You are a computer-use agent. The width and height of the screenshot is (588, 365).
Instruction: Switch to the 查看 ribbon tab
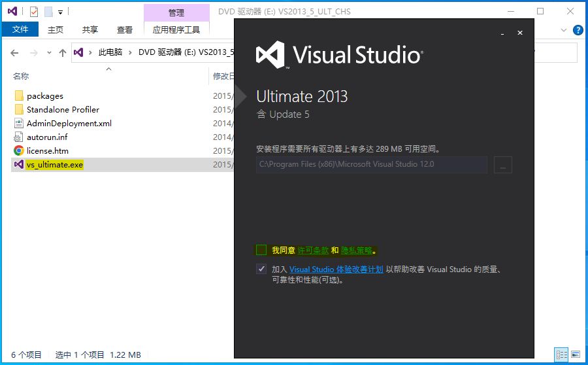point(124,29)
